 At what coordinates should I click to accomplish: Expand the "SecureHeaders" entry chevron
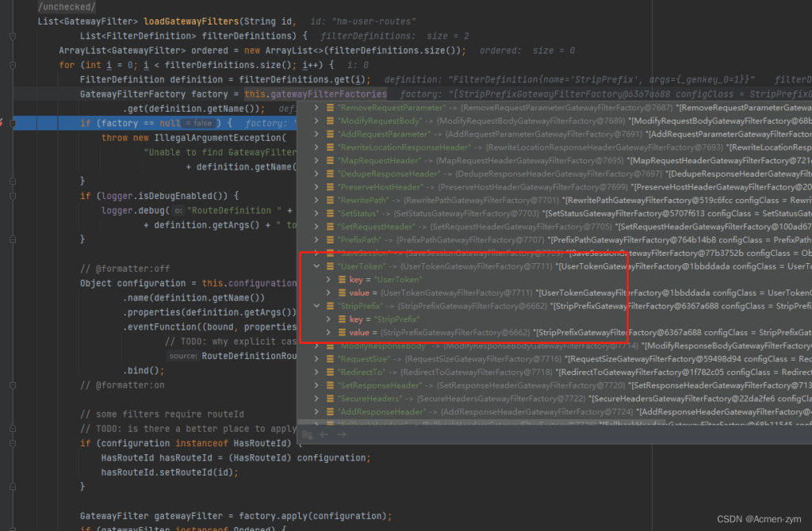pyautogui.click(x=316, y=399)
